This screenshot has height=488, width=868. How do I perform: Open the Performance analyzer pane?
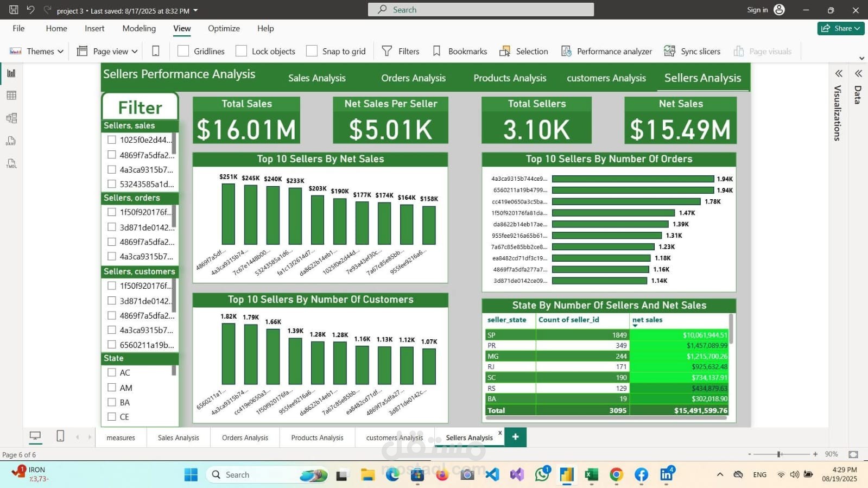click(x=606, y=51)
